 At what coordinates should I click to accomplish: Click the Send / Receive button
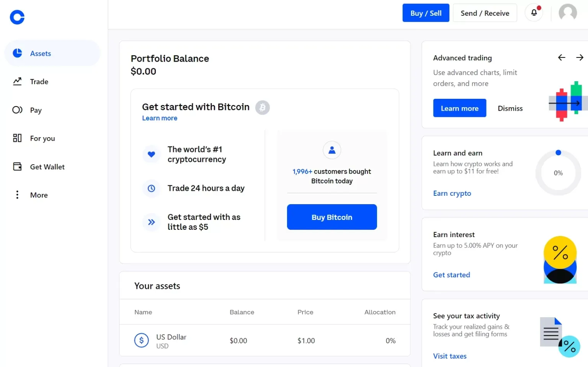(x=485, y=13)
